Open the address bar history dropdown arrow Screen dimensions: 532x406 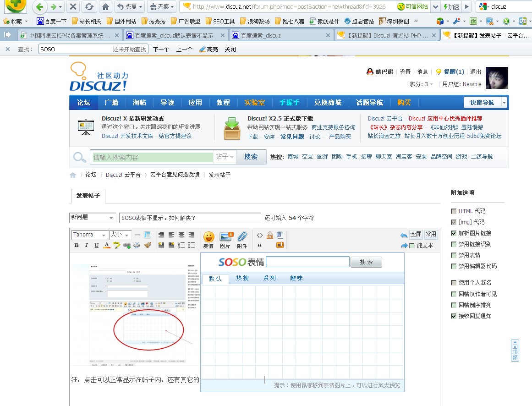pyautogui.click(x=435, y=6)
